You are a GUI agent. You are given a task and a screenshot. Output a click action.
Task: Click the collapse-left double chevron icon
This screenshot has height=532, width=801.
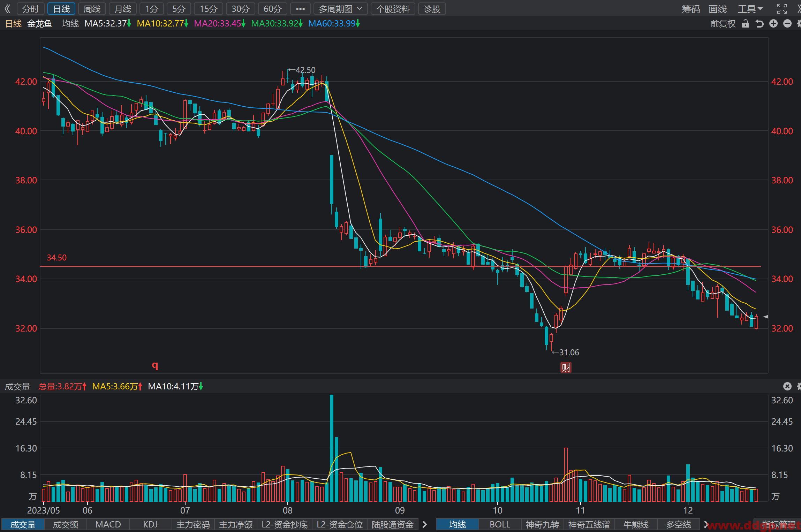point(7,9)
